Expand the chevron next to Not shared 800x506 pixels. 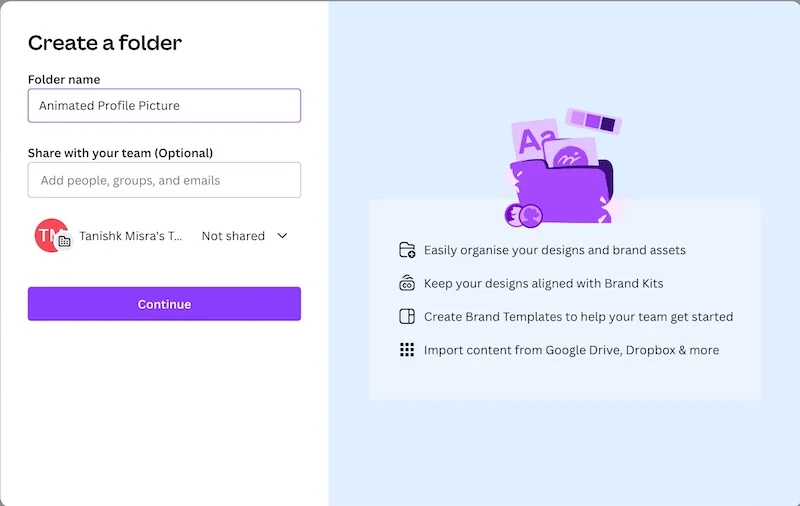[x=282, y=236]
